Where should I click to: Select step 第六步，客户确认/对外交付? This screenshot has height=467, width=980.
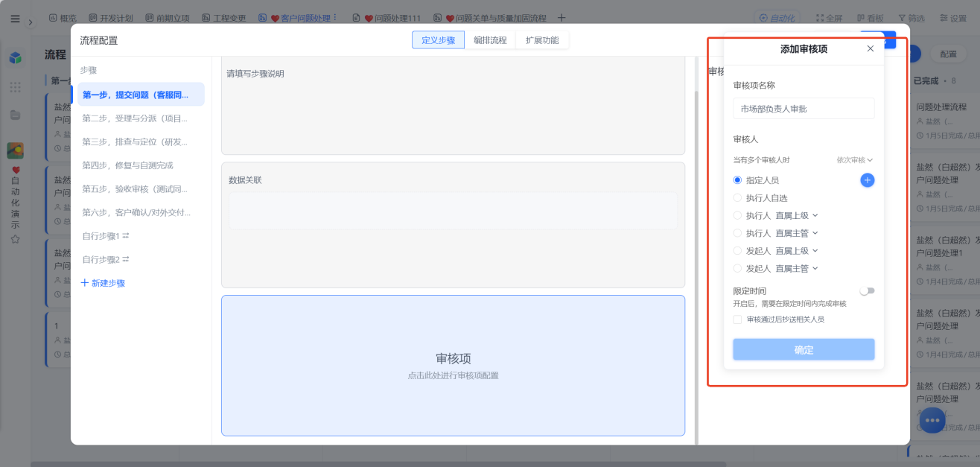pyautogui.click(x=141, y=212)
